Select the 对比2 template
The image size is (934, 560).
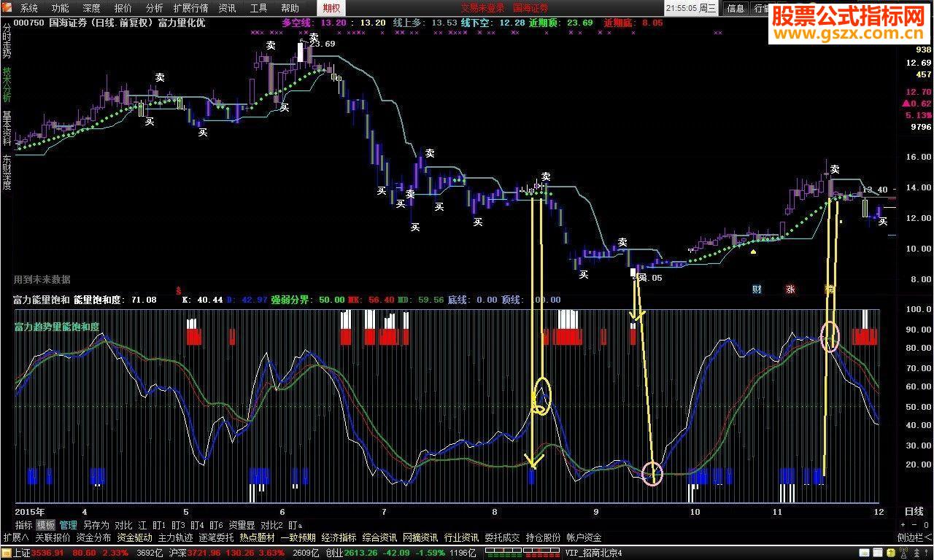coord(271,525)
